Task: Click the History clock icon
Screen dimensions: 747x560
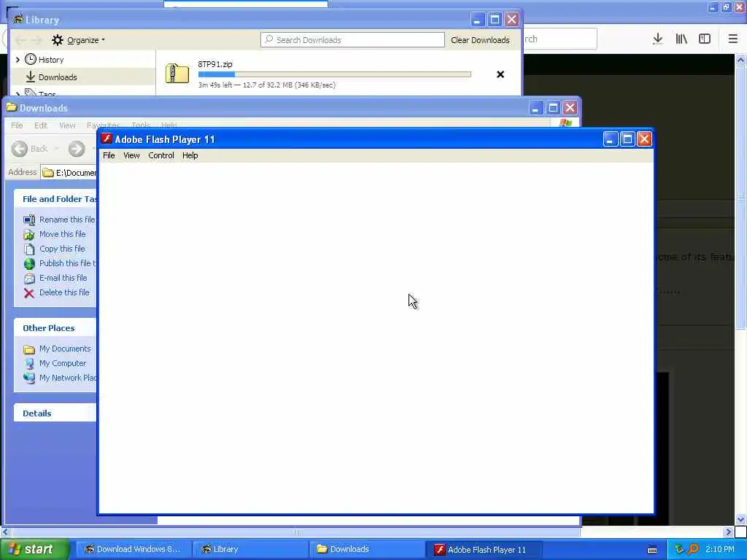Action: (31, 60)
